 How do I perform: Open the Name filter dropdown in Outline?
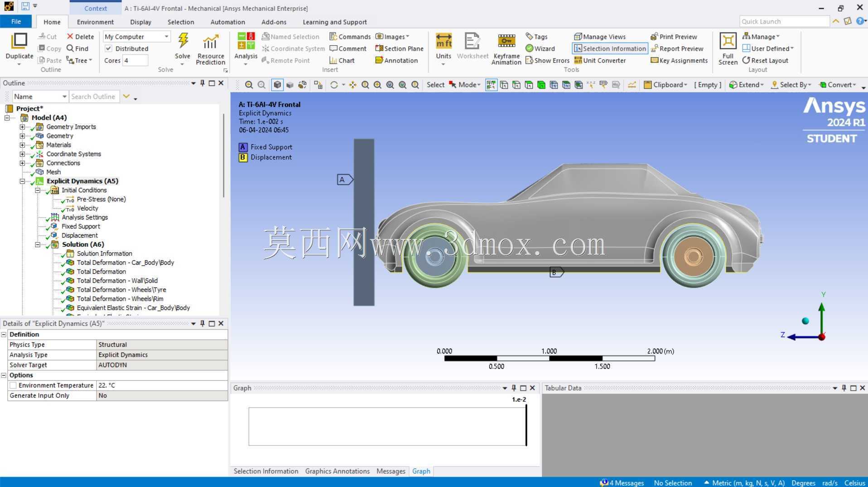[40, 96]
